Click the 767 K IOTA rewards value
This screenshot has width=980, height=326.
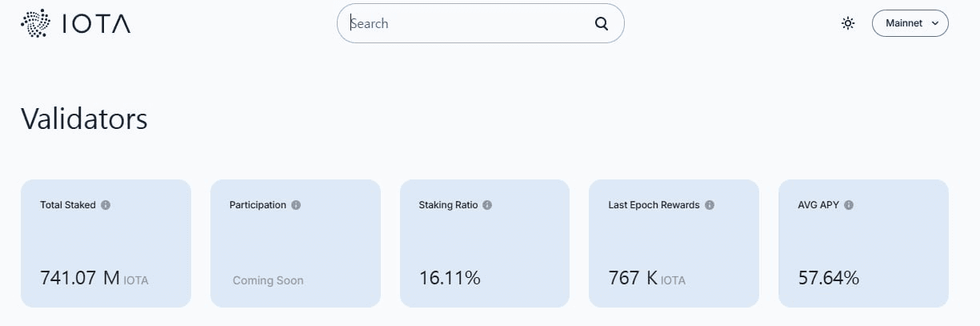coord(647,279)
